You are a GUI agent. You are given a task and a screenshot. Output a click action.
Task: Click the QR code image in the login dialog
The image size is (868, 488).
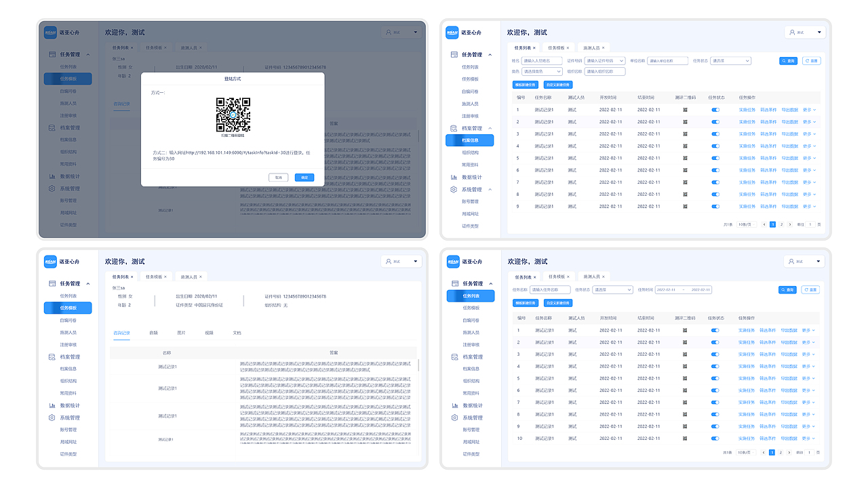click(x=233, y=115)
